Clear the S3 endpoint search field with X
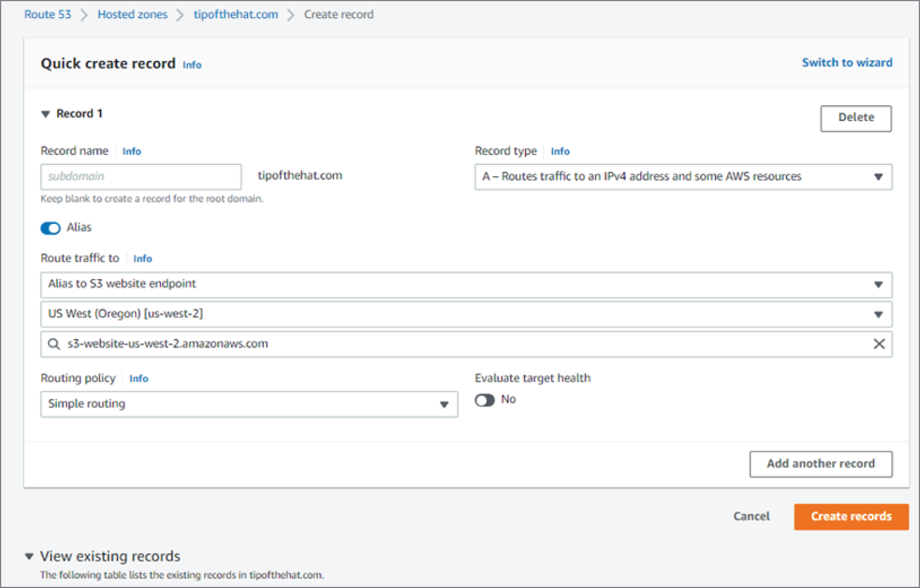 click(879, 344)
